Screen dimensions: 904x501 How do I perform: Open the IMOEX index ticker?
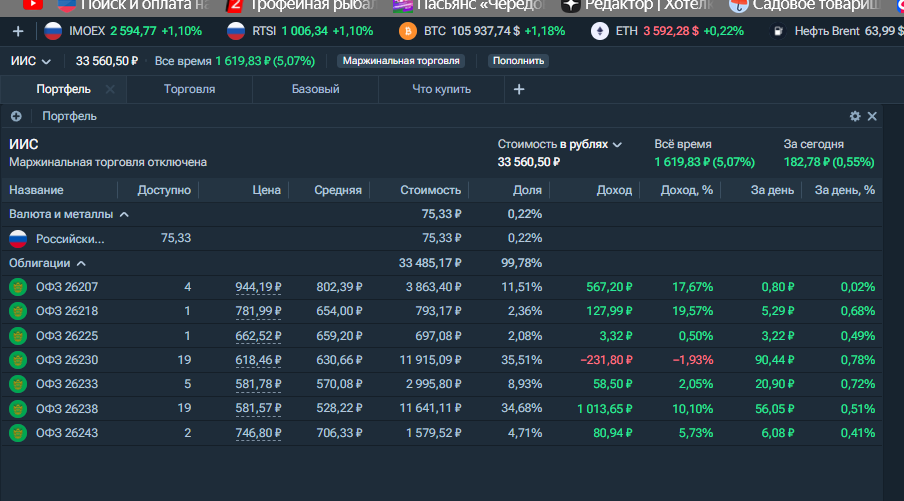[x=123, y=31]
